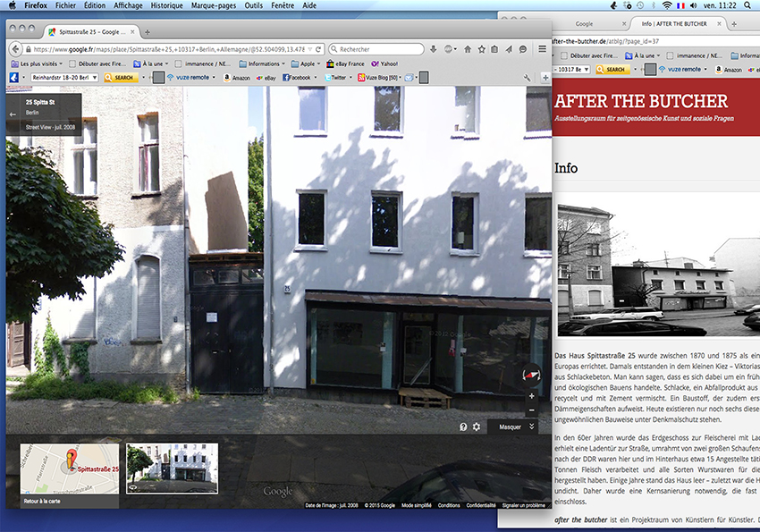Click the paper plane share icon
Viewport: 760px width, 532px height.
click(509, 49)
